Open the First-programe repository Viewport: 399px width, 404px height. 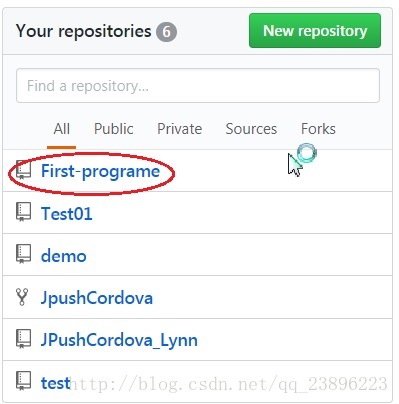100,171
